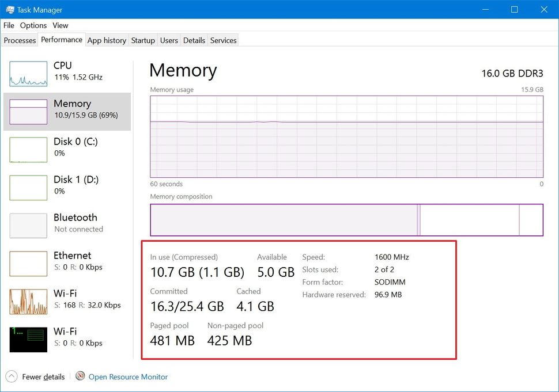Open the Startup tab
Image resolution: width=559 pixels, height=392 pixels.
[143, 40]
